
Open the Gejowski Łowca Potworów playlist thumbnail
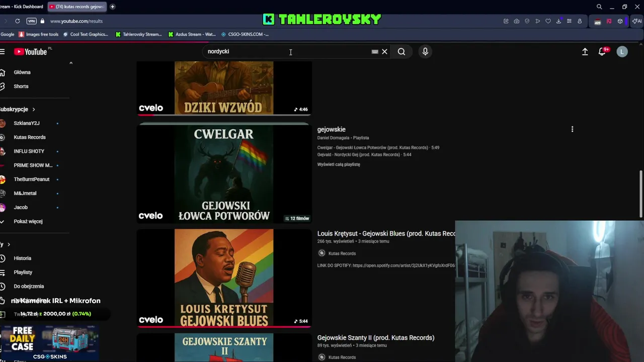coord(224,174)
